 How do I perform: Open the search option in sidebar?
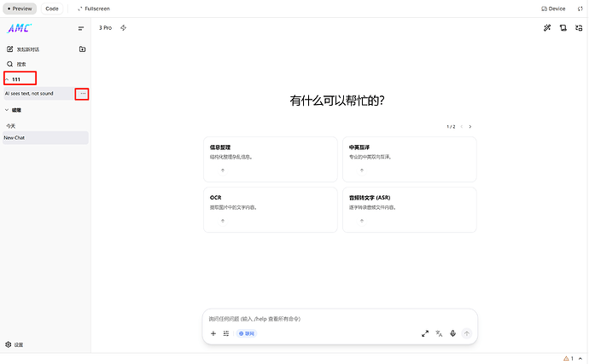point(16,64)
